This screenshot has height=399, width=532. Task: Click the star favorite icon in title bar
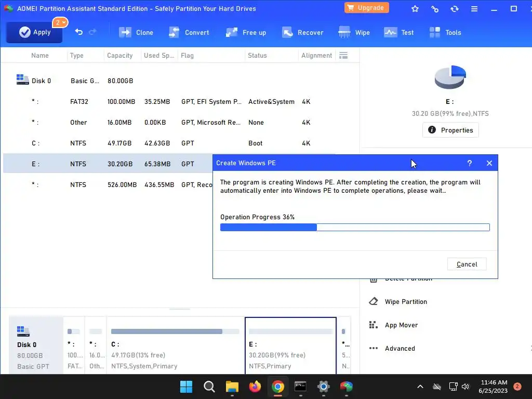coord(415,9)
